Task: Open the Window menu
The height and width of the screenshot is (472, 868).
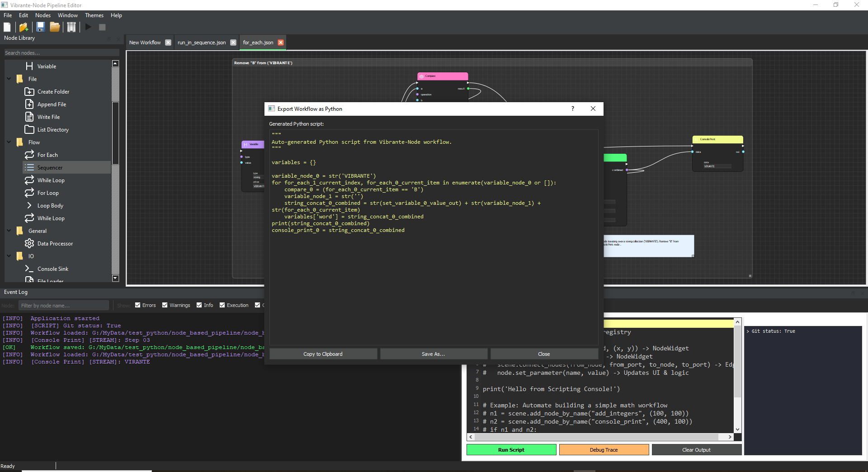Action: (68, 15)
